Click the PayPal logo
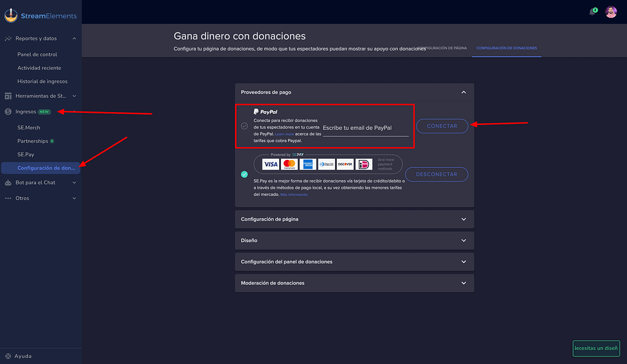The height and width of the screenshot is (364, 627). coord(266,112)
